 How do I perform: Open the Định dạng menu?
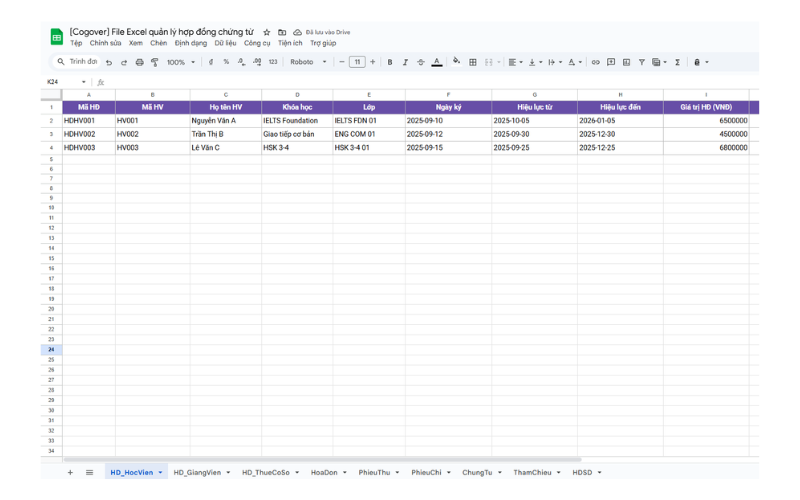coord(190,43)
